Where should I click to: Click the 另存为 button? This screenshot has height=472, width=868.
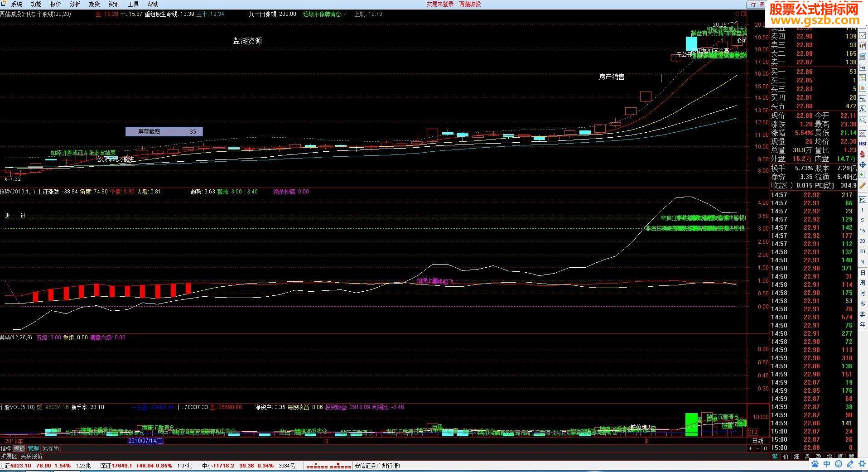point(51,448)
